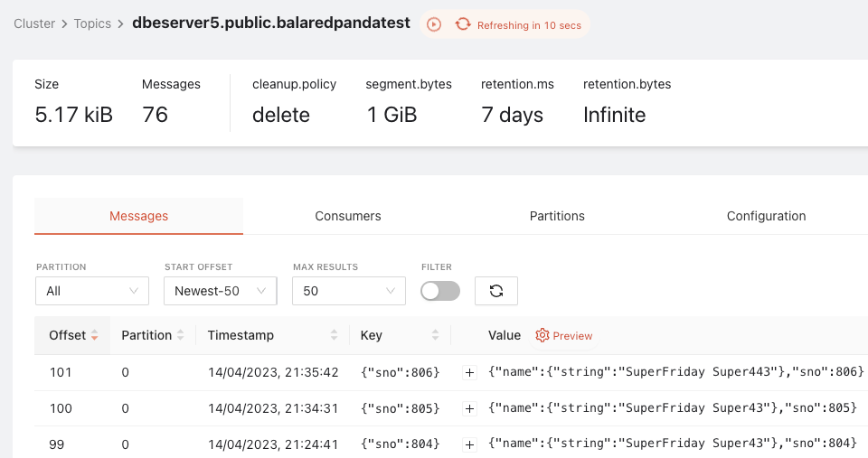868x458 pixels.
Task: Expand message row with offset 101
Action: (469, 373)
